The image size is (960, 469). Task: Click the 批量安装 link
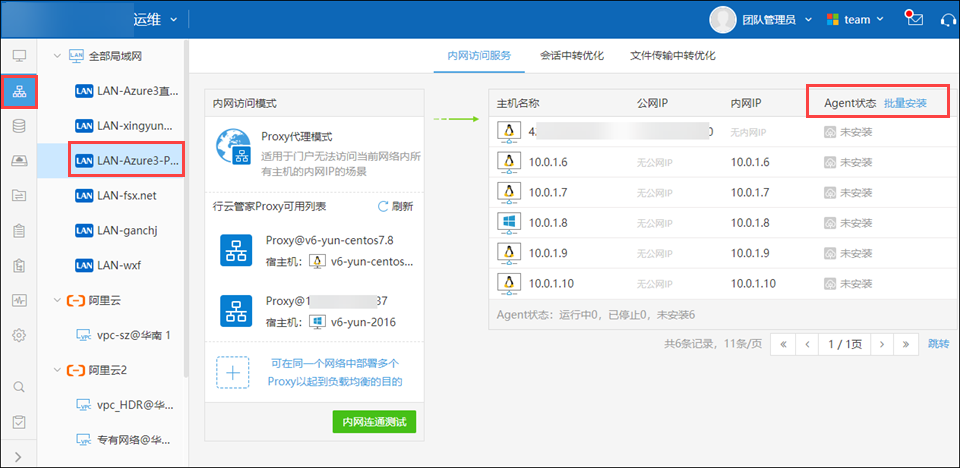point(905,103)
